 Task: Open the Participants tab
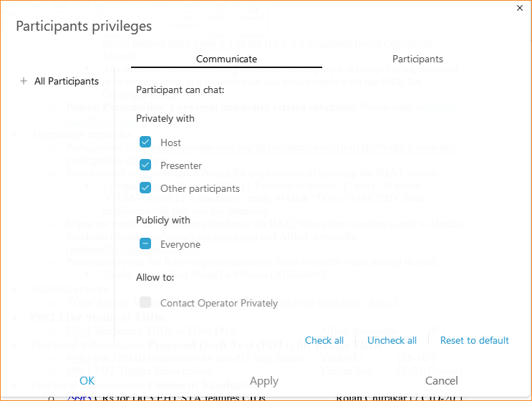tap(417, 59)
